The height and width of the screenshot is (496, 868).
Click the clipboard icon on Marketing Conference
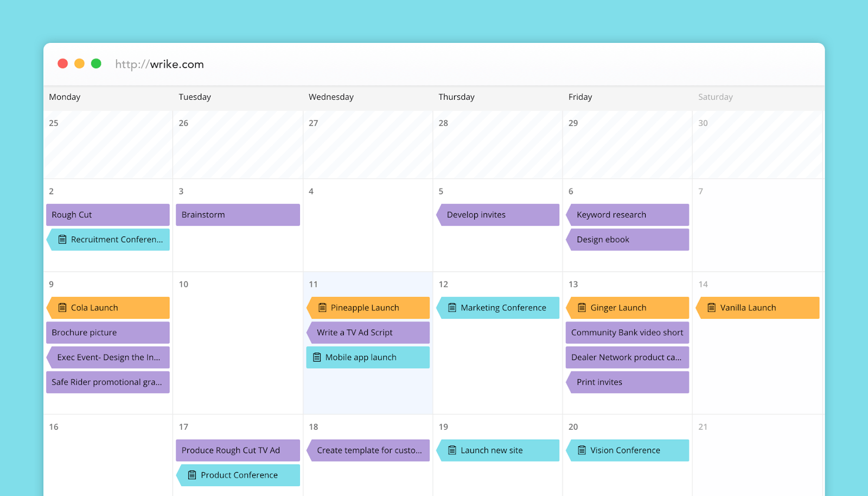pos(452,307)
